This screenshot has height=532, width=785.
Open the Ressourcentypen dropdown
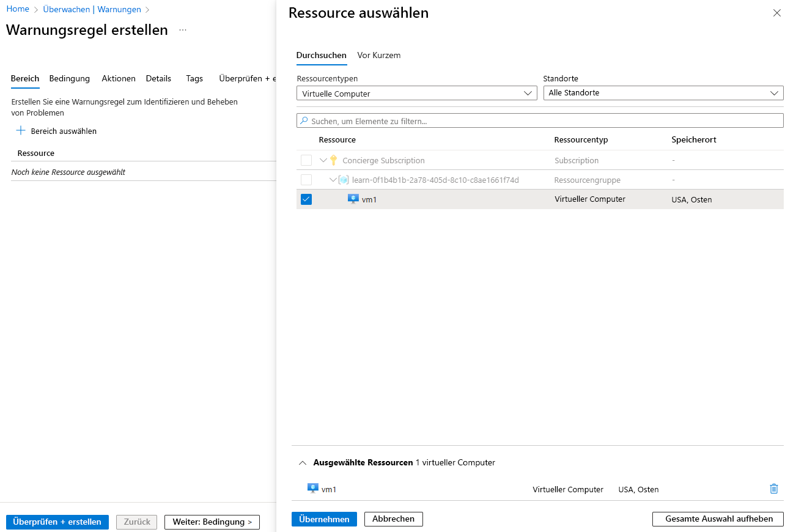coord(416,94)
